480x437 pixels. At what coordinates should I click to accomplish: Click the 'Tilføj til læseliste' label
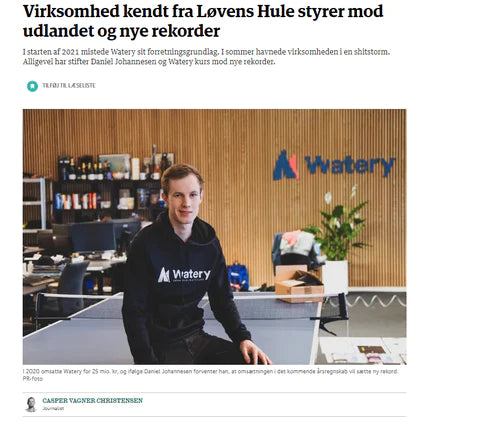point(69,86)
